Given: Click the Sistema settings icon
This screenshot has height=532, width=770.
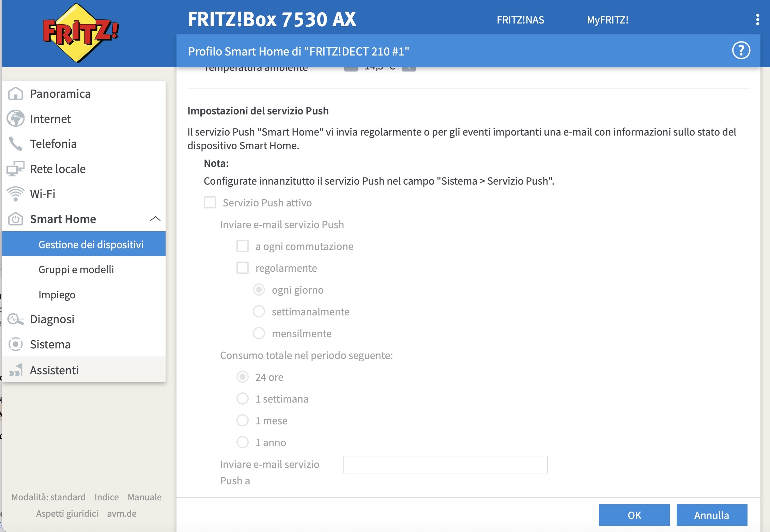Looking at the screenshot, I should click(16, 344).
